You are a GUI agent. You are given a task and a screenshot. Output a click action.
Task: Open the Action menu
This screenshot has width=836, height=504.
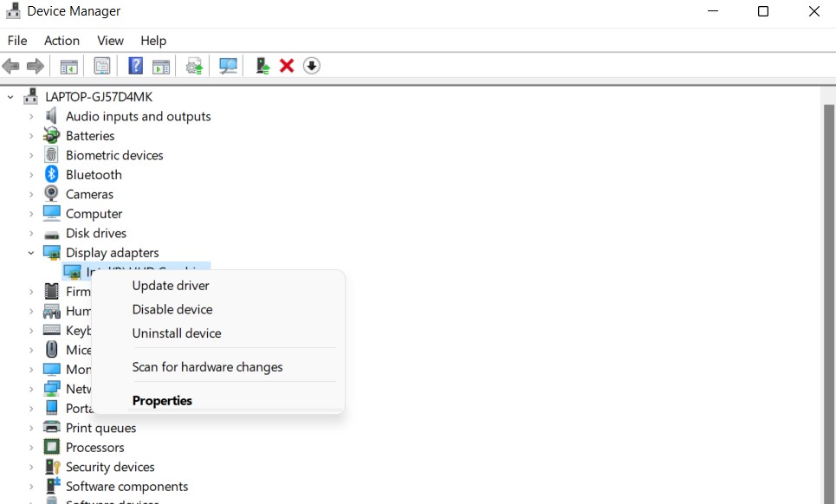[62, 41]
